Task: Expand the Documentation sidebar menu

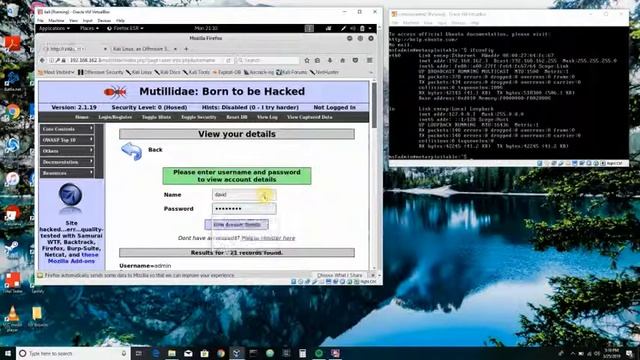Action: 67,162
